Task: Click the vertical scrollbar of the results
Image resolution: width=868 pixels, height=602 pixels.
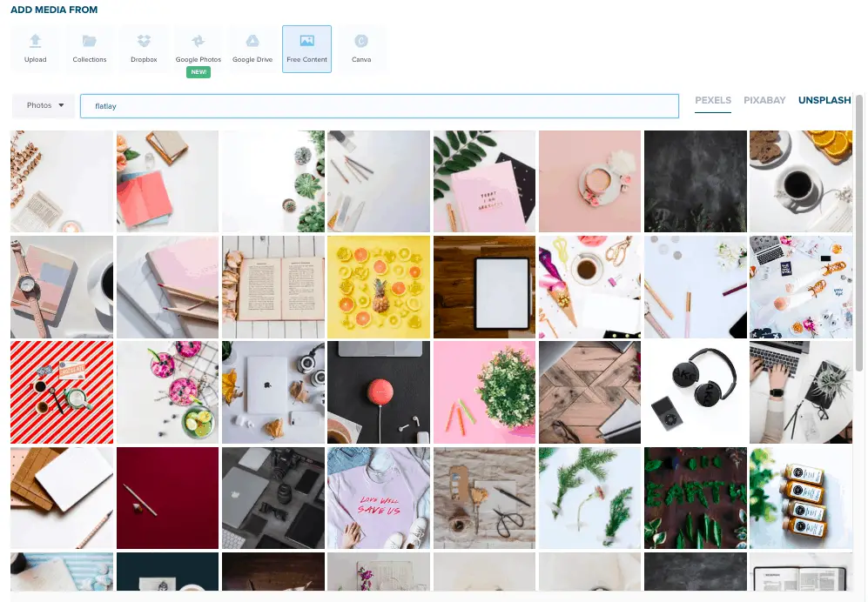Action: [x=859, y=232]
